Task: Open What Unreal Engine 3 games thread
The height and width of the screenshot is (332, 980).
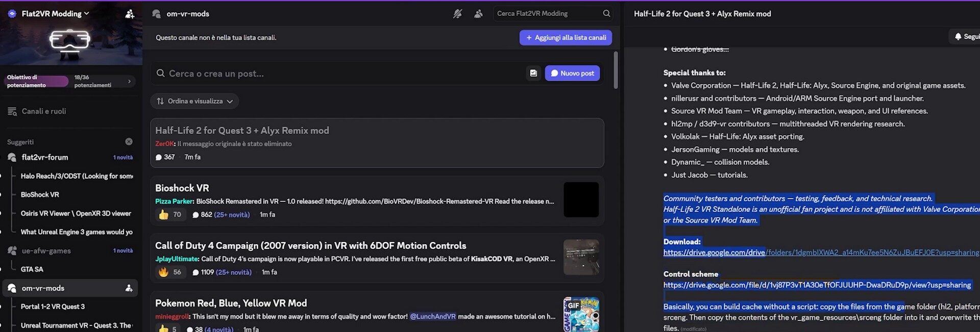Action: click(x=77, y=232)
